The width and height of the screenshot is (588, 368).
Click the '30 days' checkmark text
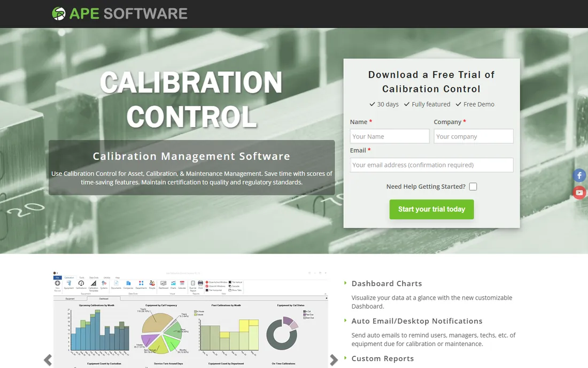[384, 104]
